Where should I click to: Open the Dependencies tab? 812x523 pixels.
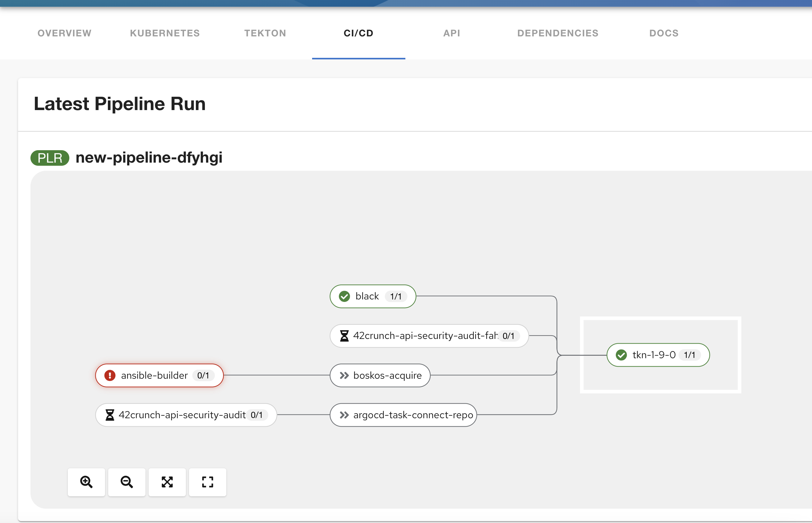point(558,33)
